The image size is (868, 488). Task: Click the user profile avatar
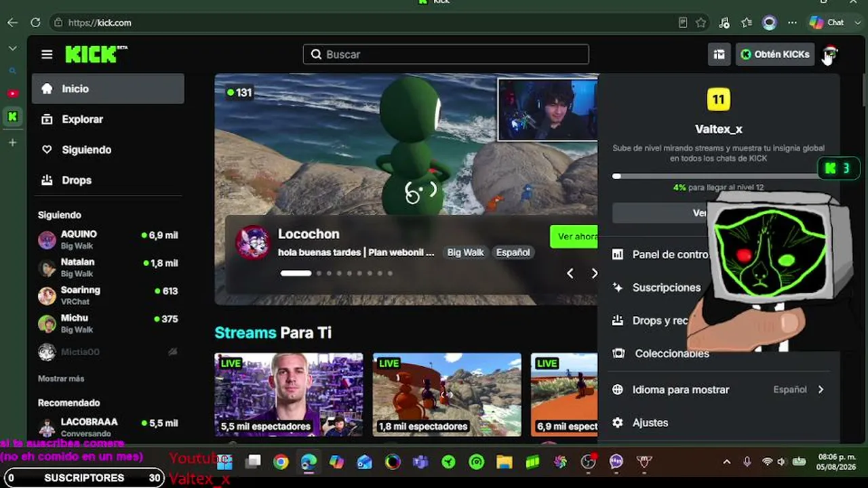pyautogui.click(x=830, y=53)
